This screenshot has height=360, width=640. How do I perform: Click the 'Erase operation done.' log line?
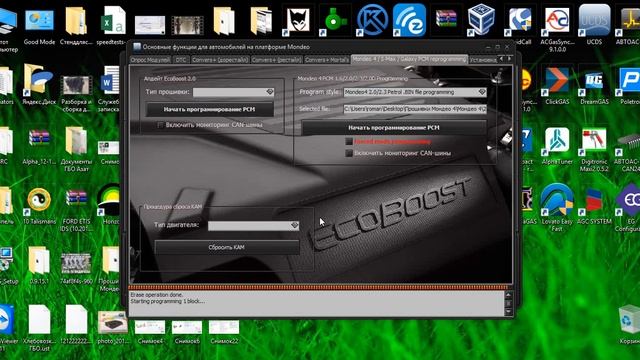pos(157,295)
